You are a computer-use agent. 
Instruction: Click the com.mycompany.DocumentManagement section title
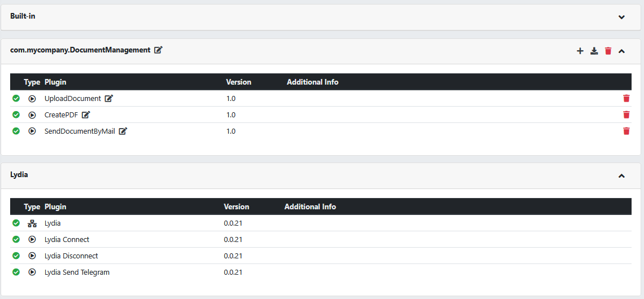80,50
